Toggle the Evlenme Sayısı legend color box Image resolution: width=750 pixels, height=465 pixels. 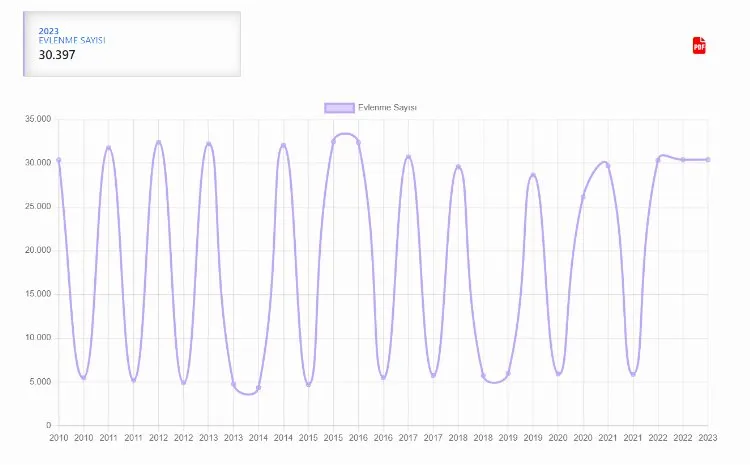click(338, 107)
